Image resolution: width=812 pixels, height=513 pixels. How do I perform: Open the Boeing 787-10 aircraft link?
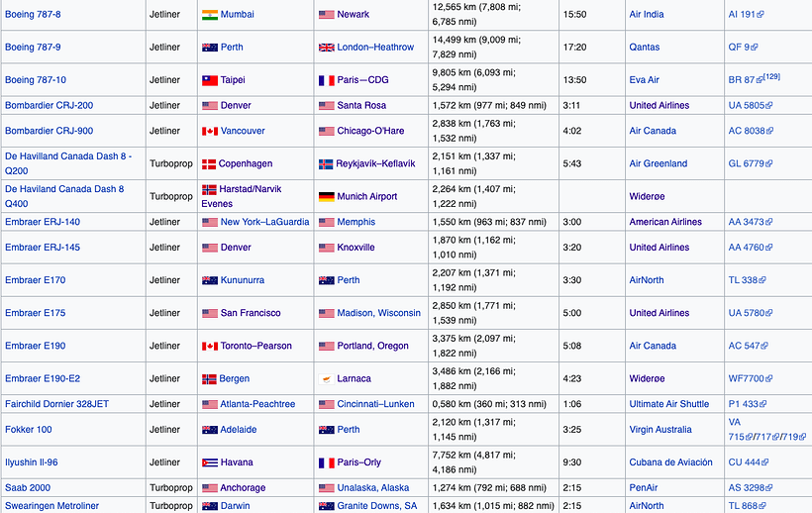tap(36, 80)
